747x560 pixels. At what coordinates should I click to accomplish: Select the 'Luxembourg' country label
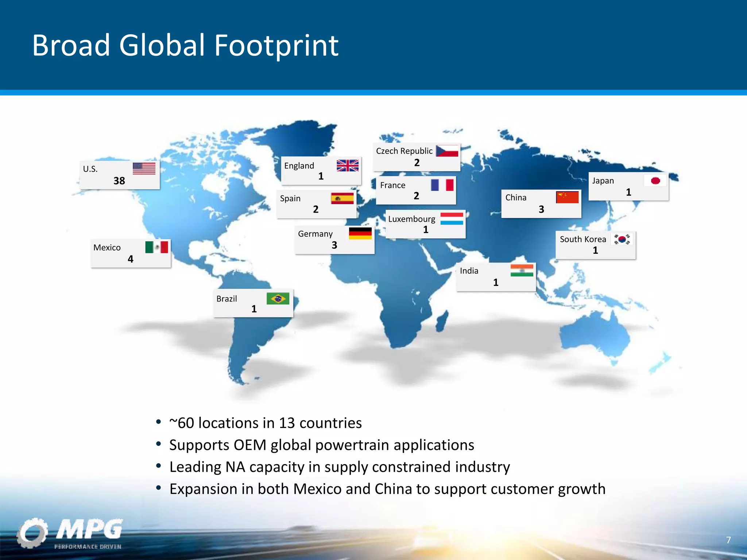pos(412,219)
